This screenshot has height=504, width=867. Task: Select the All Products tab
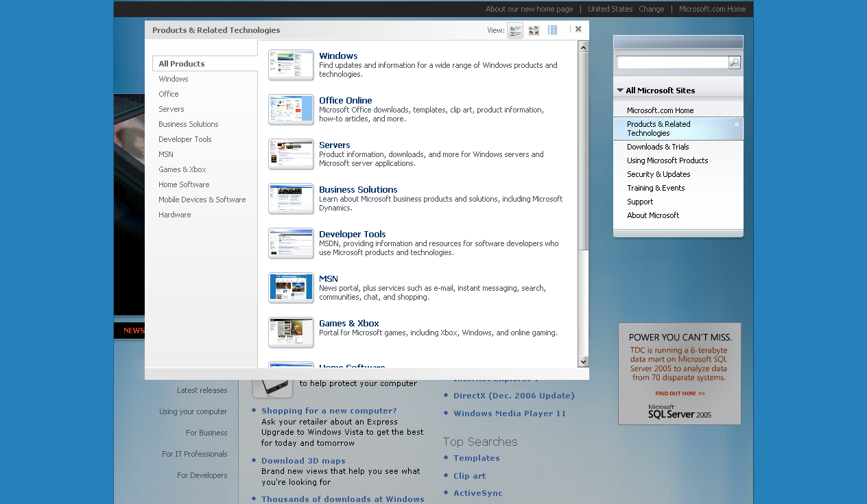(182, 64)
